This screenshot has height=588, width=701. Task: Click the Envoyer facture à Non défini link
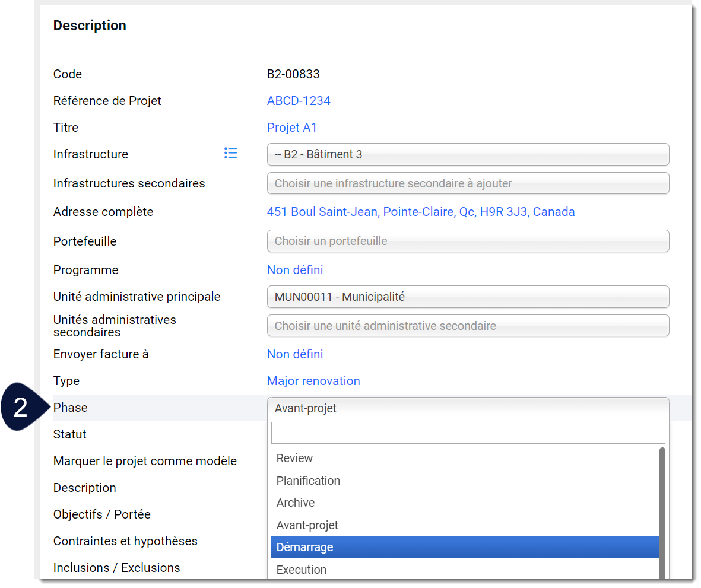(x=295, y=354)
